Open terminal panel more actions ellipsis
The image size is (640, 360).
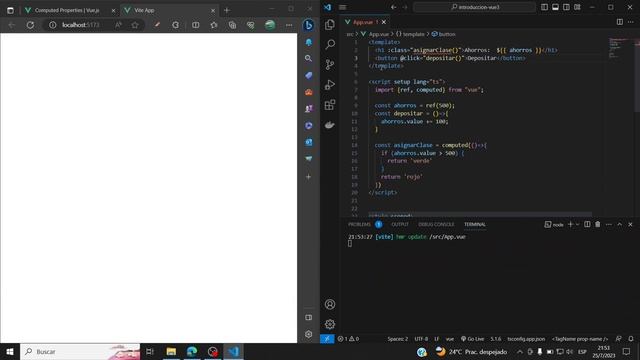coord(609,224)
